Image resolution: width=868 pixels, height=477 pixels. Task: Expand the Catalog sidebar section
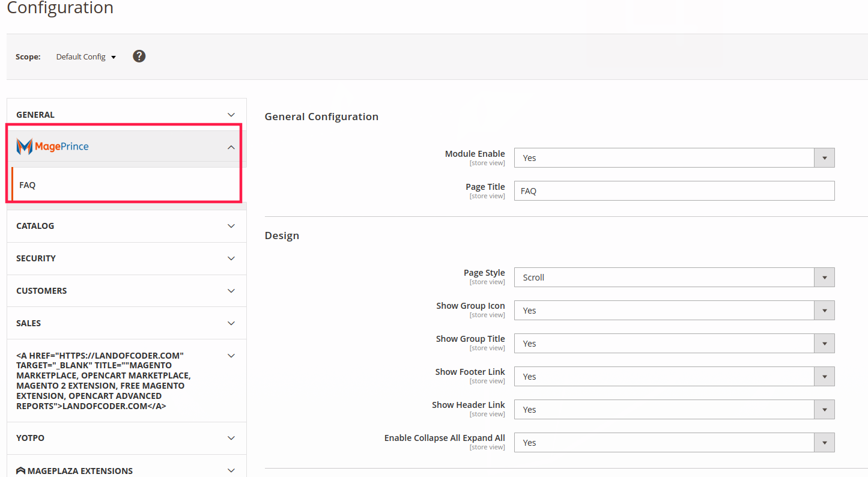click(126, 226)
